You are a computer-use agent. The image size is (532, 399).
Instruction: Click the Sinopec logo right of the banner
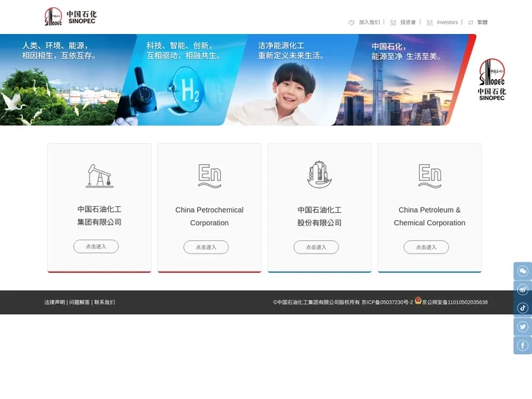(492, 79)
